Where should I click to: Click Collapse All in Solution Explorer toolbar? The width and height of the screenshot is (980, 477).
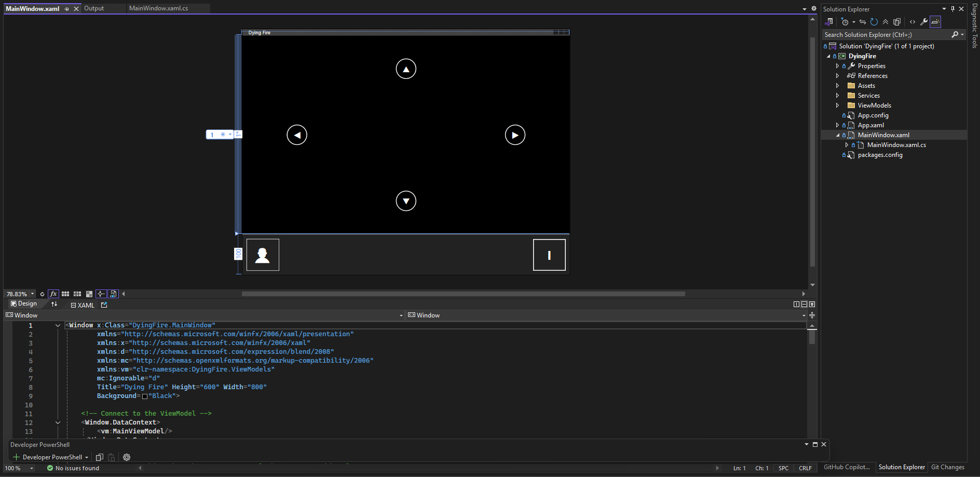tap(886, 22)
